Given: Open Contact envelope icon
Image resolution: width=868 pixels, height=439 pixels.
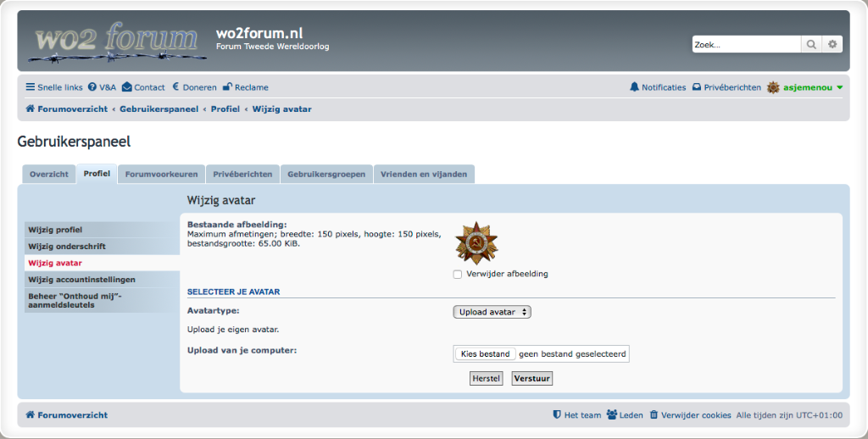Looking at the screenshot, I should coord(127,87).
